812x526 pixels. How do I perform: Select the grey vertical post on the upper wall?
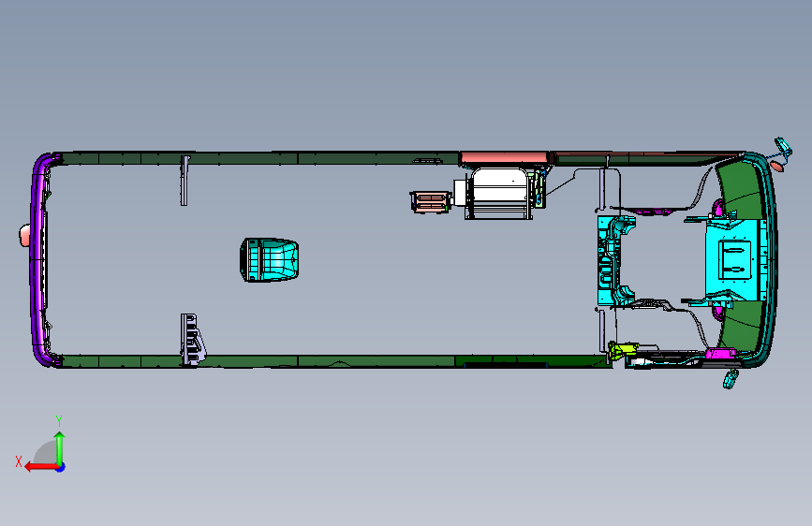[x=185, y=180]
